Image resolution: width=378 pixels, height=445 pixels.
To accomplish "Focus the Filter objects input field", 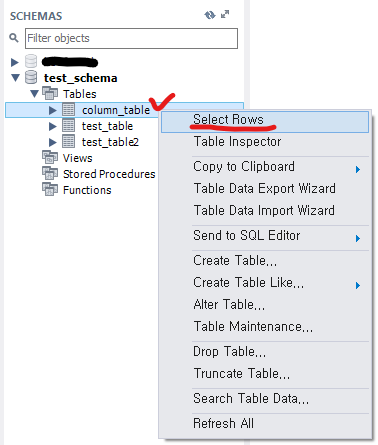I will click(x=131, y=38).
